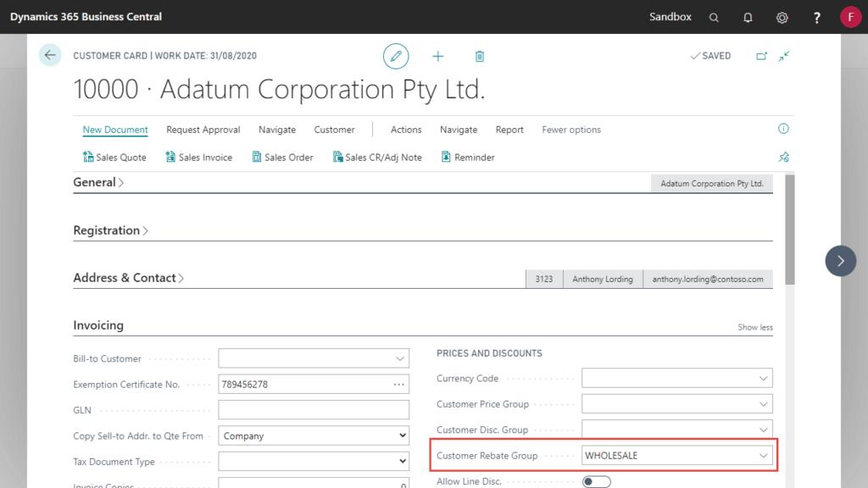Open the settings gear icon
The height and width of the screenshot is (488, 868).
click(782, 17)
